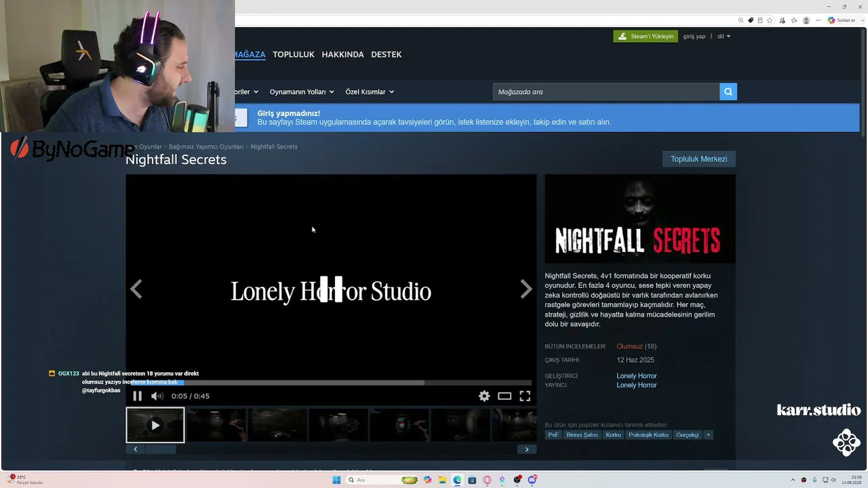Image resolution: width=868 pixels, height=488 pixels.
Task: Open the browser reader view icon
Action: pyautogui.click(x=760, y=20)
